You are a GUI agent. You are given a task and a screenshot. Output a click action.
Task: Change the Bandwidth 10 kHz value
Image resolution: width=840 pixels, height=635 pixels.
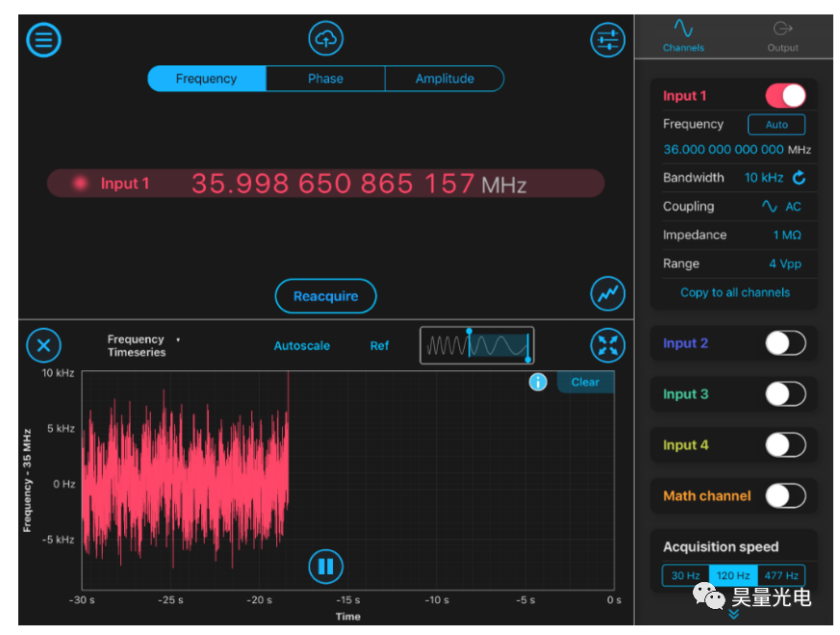coord(764,177)
